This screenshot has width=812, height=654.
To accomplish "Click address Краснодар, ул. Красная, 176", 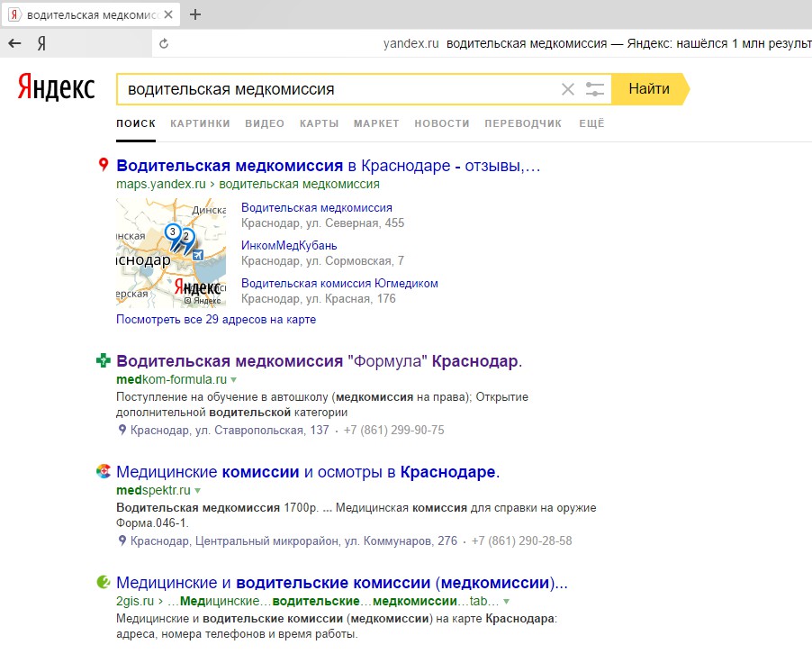I will click(319, 298).
